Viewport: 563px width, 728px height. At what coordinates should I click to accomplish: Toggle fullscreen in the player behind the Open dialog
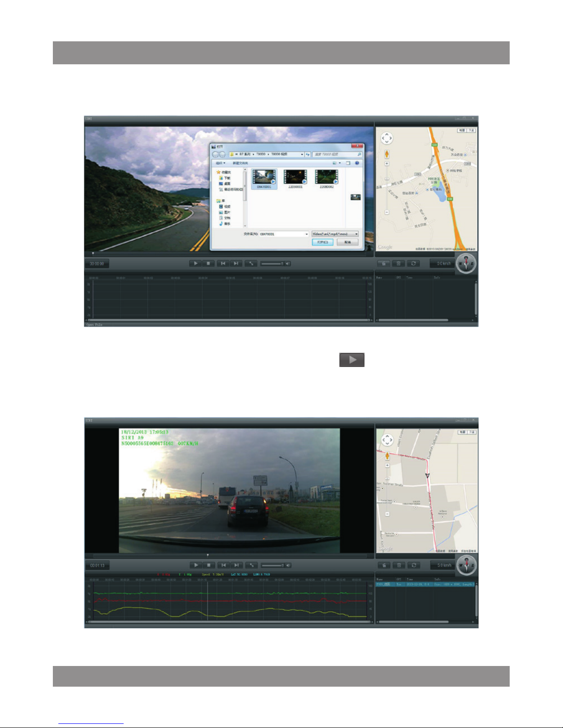click(251, 264)
